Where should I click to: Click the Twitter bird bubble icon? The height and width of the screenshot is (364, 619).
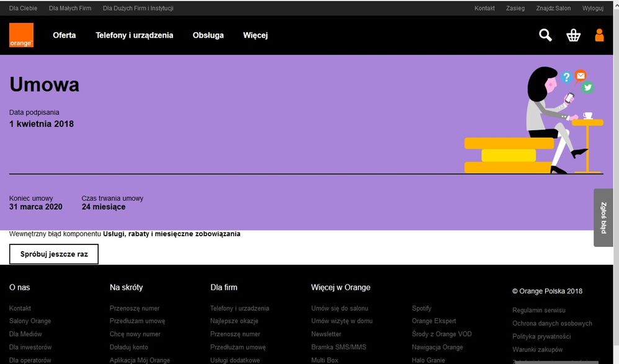587,88
